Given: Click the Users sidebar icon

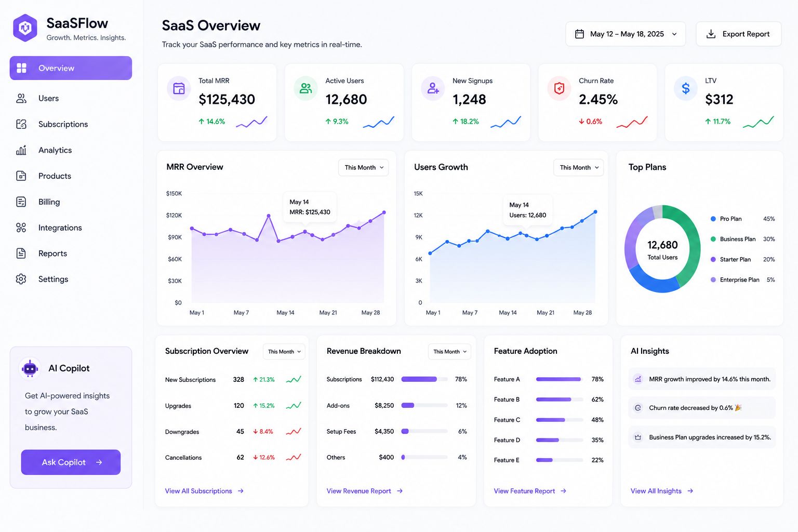Looking at the screenshot, I should [x=21, y=98].
